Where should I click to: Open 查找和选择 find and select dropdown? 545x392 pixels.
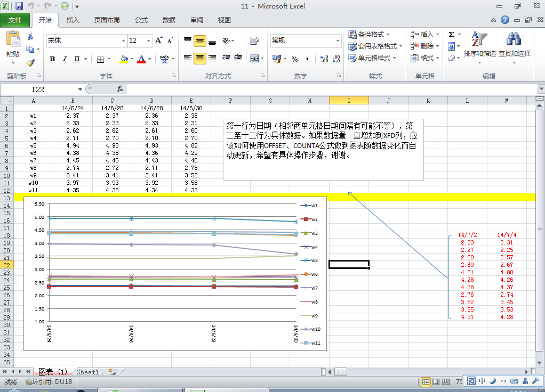(515, 48)
